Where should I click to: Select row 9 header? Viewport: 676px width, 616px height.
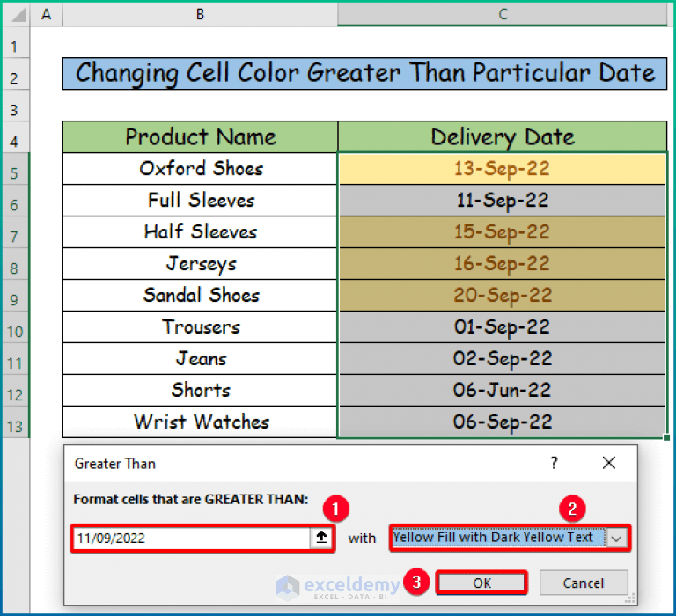point(16,296)
